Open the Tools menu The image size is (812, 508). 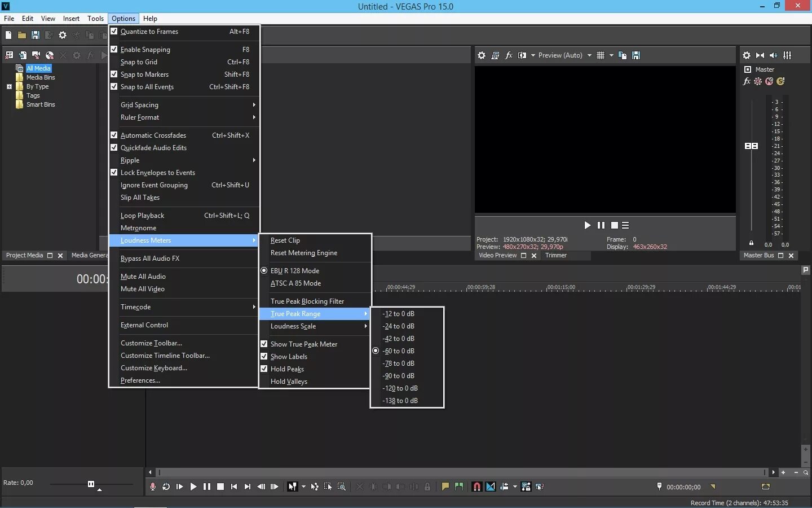pyautogui.click(x=95, y=19)
